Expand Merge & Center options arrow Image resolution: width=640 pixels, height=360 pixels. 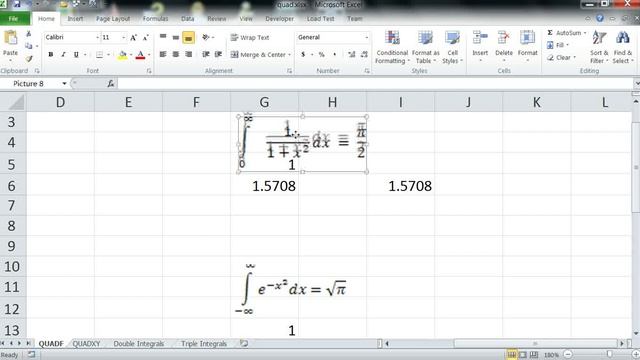[289, 55]
